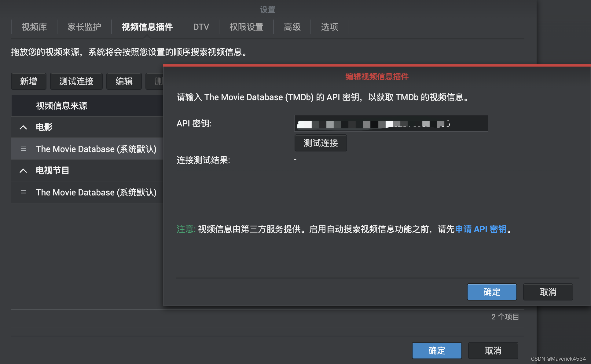
Task: Cancel the edit dialog via 取消
Action: click(x=548, y=292)
